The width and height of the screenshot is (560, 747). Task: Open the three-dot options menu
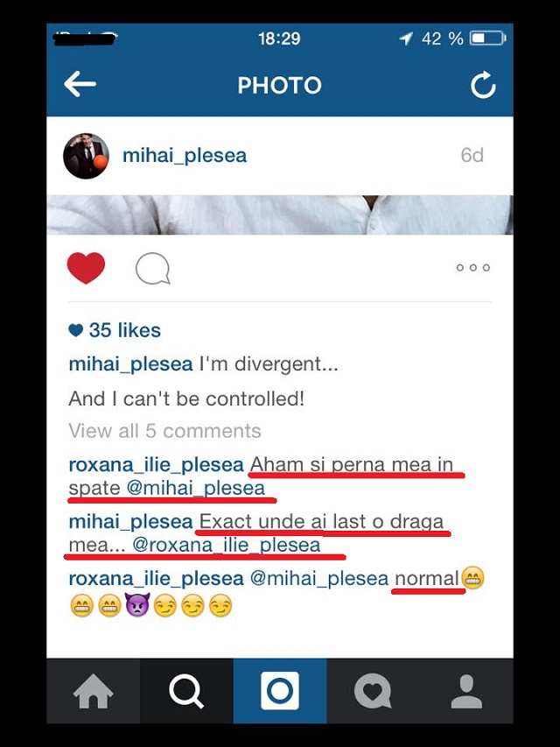[472, 268]
